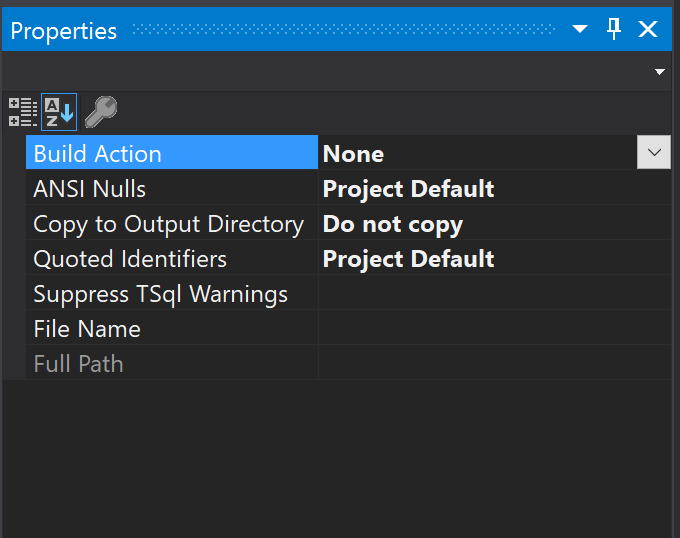Click the 'Do not copy' value
680x538 pixels.
tap(392, 224)
